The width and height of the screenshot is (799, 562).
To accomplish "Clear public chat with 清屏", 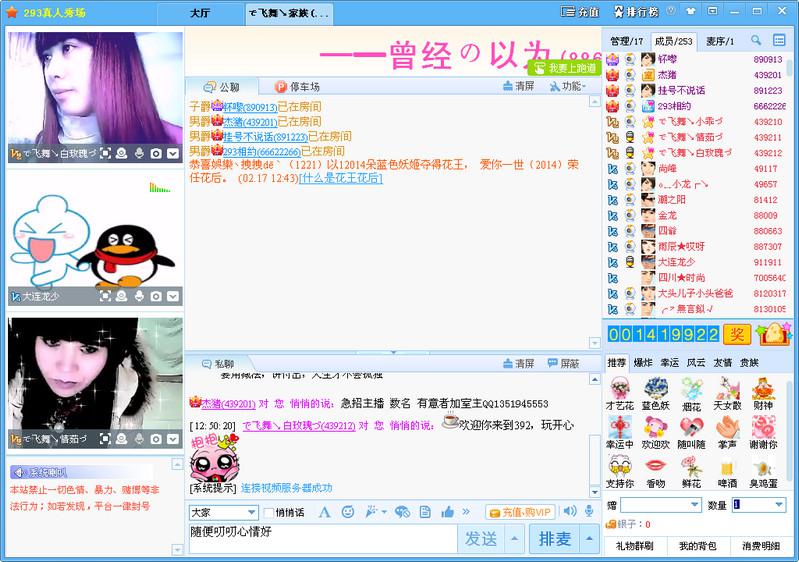I will pos(518,87).
